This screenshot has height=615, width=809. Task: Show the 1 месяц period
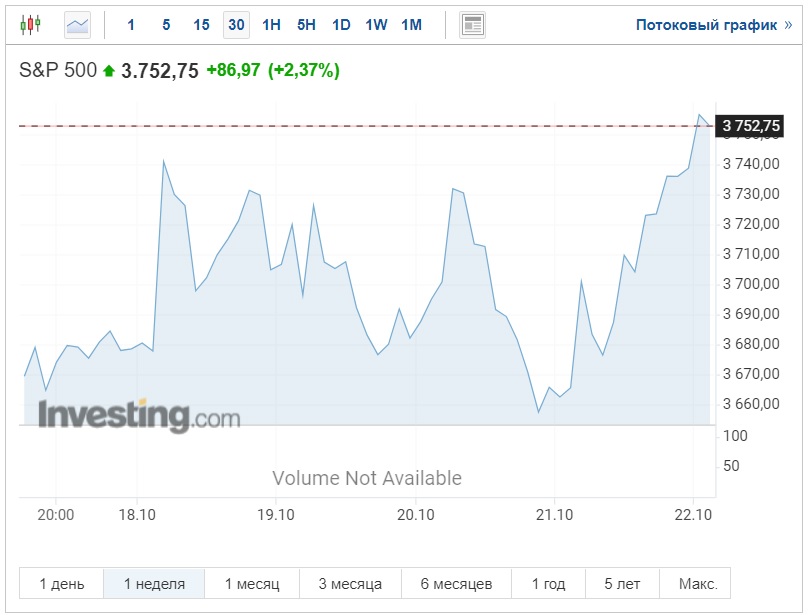pyautogui.click(x=252, y=584)
